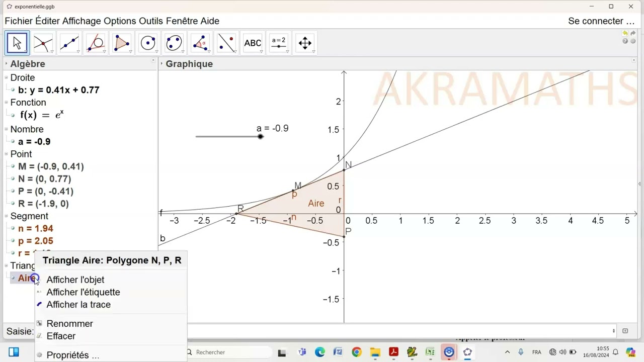
Task: Toggle the Graphique panel style bar arrow
Action: click(x=162, y=64)
